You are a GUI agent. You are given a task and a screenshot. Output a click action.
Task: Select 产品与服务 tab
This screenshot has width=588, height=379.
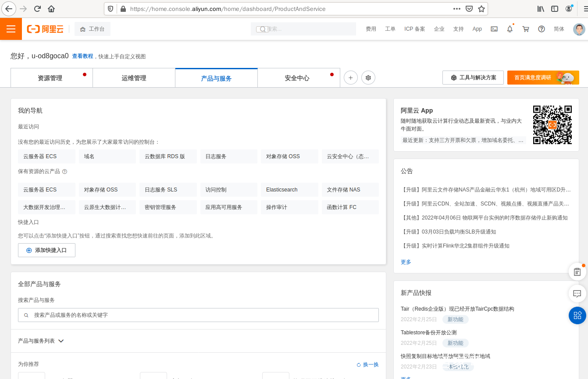(x=216, y=78)
